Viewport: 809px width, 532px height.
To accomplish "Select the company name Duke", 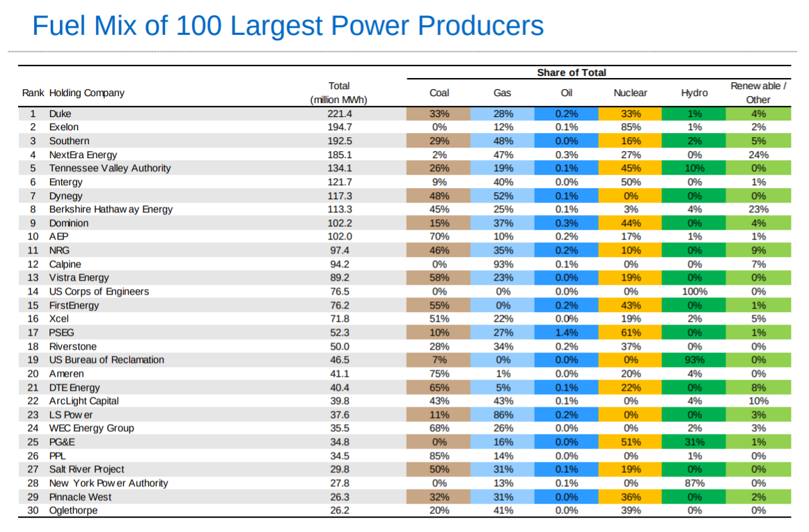I will pyautogui.click(x=61, y=114).
